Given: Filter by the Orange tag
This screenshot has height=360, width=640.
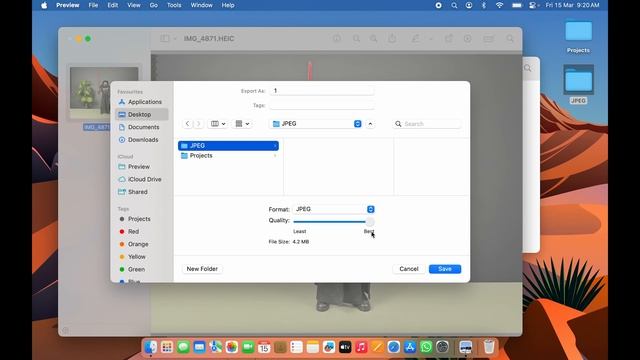Looking at the screenshot, I should 134,244.
